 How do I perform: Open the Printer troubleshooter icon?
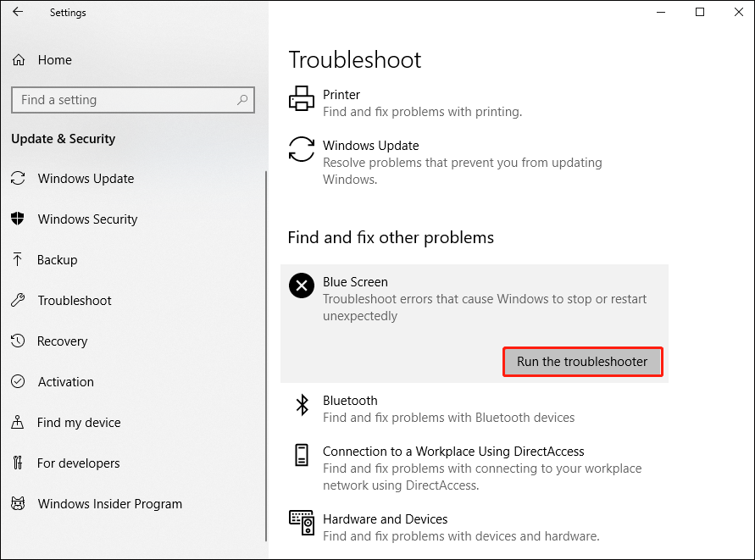tap(302, 99)
